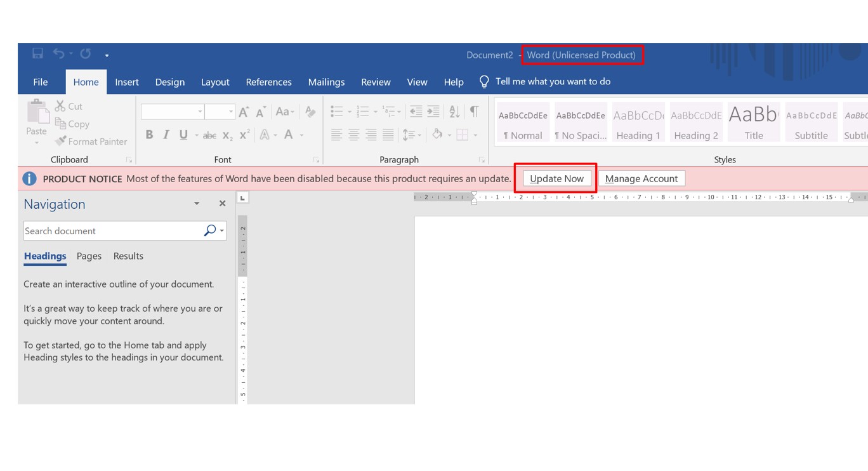Launch the Font dialog box expander
The height and width of the screenshot is (471, 868).
click(x=316, y=160)
